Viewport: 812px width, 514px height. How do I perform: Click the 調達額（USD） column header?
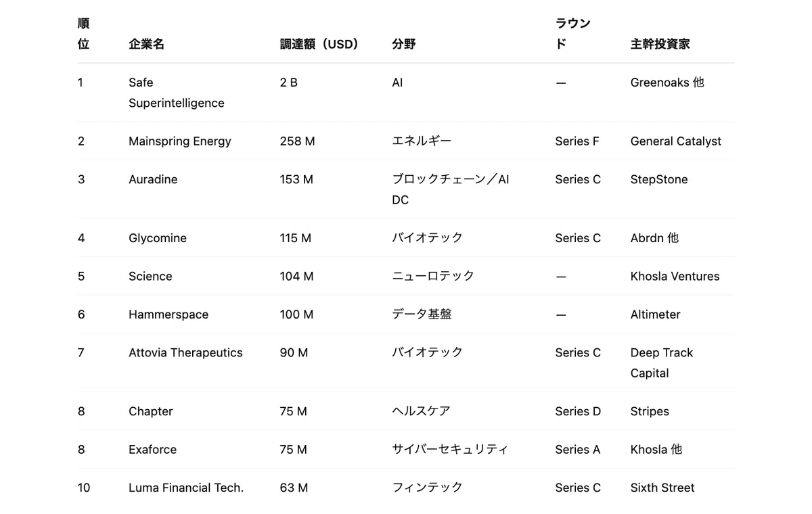pyautogui.click(x=319, y=44)
